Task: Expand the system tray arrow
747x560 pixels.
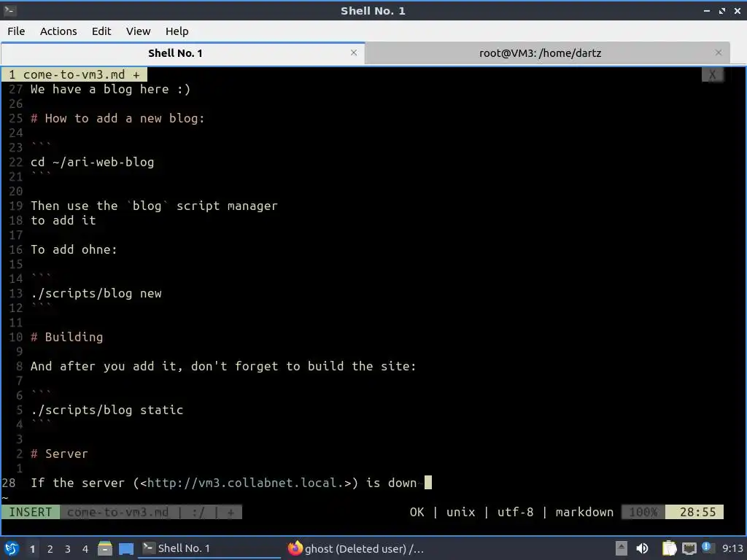Action: point(622,548)
